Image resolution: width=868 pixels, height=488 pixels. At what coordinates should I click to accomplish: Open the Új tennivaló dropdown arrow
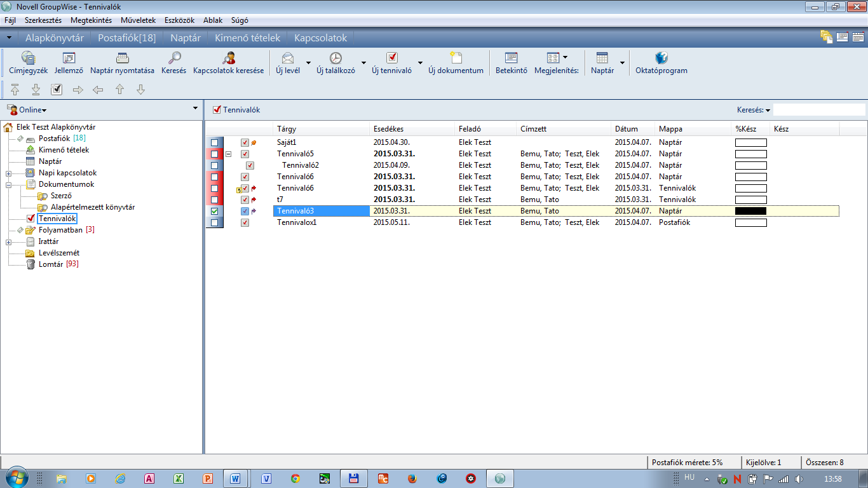tap(420, 63)
